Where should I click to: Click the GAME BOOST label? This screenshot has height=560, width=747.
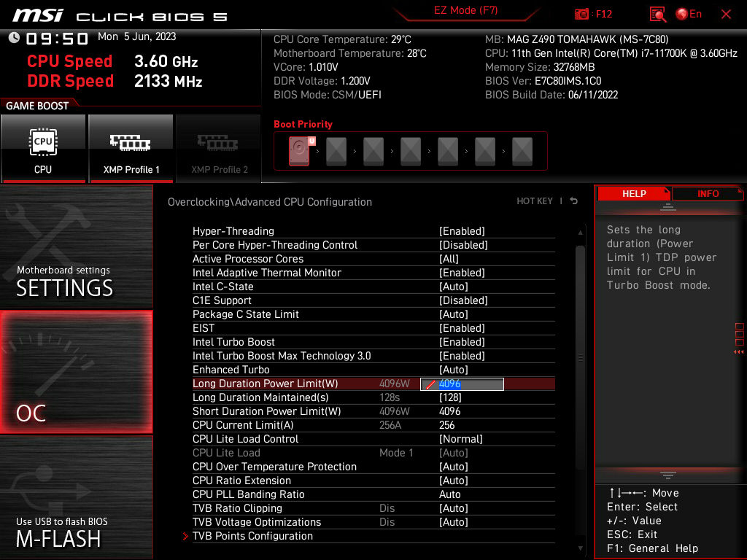(x=37, y=106)
